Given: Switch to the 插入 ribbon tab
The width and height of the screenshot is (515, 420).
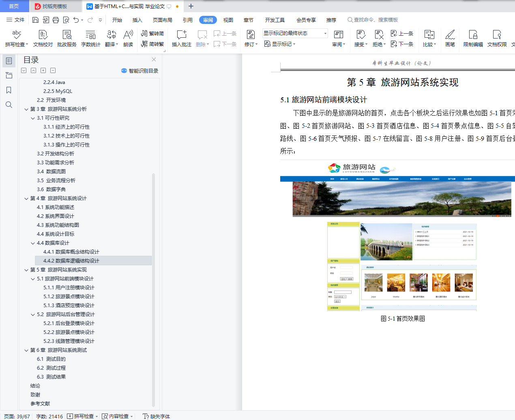Looking at the screenshot, I should point(137,20).
